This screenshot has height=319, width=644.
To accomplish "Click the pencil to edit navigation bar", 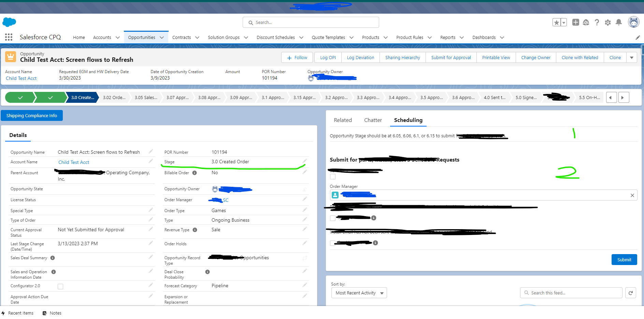I will coord(638,38).
